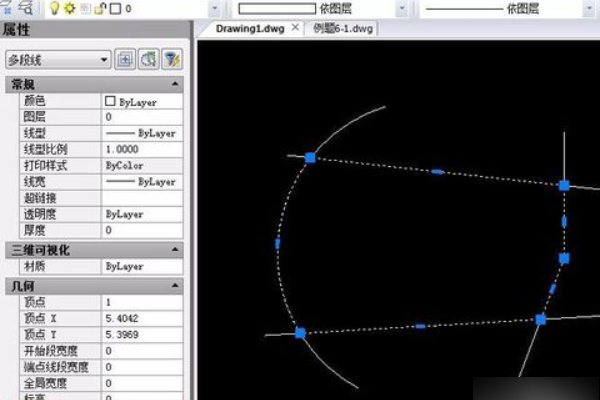Click the 顶点 Y value 5.3969
Screen dimensions: 600x400
point(142,335)
